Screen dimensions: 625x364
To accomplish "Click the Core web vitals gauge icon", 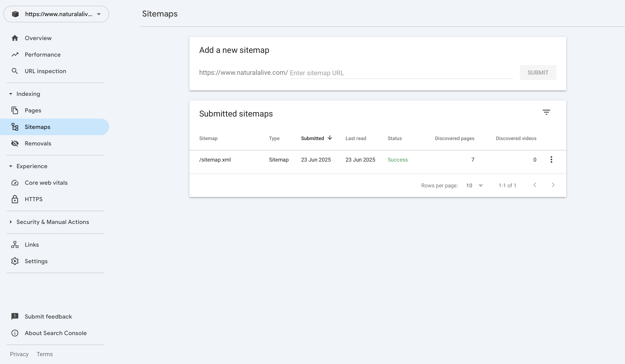I will 15,183.
